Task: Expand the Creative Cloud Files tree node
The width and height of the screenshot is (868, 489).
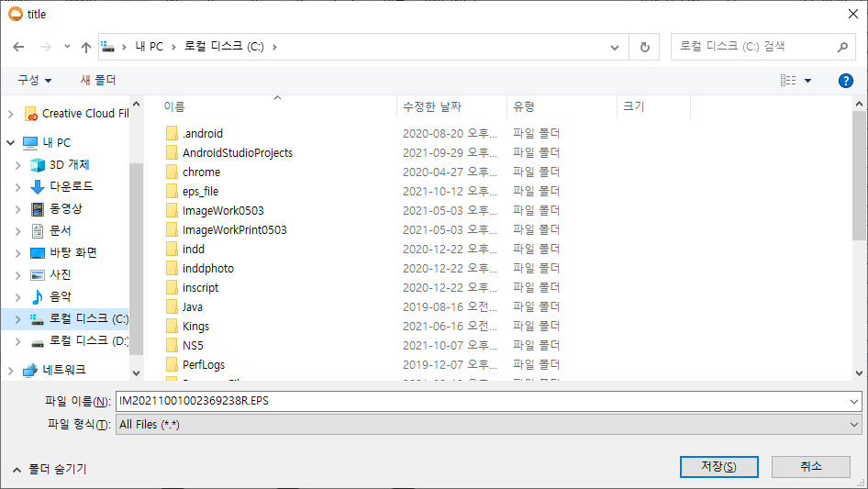Action: pos(10,114)
